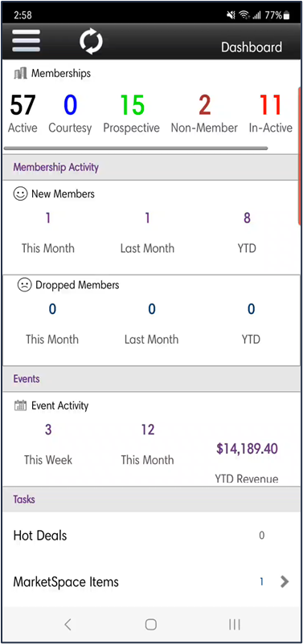Open the MarketSpace Items task row
The width and height of the screenshot is (303, 644).
151,581
